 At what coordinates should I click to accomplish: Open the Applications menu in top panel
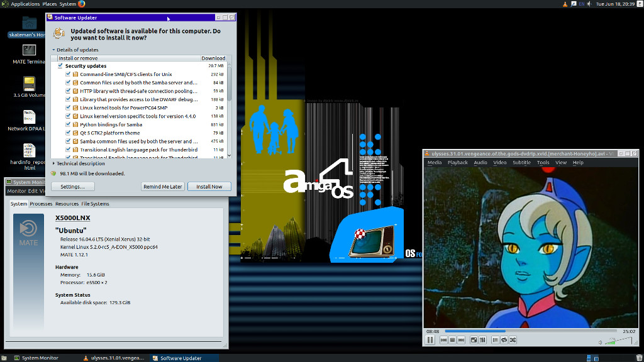click(25, 4)
